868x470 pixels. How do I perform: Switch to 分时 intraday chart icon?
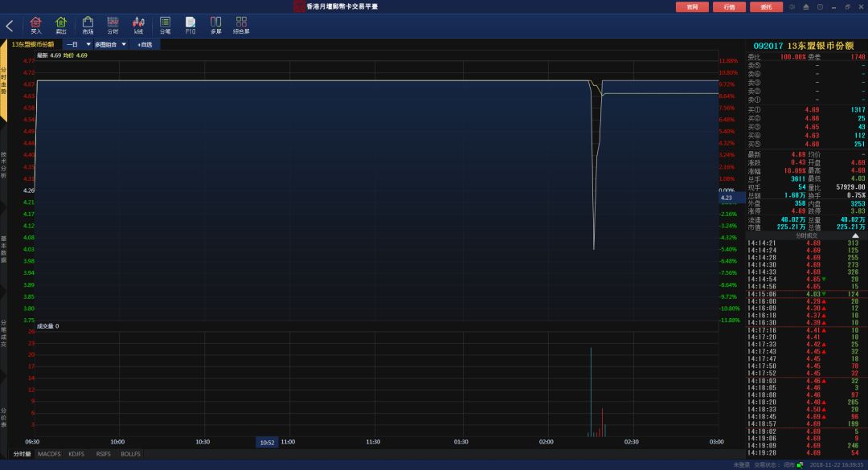pyautogui.click(x=113, y=25)
